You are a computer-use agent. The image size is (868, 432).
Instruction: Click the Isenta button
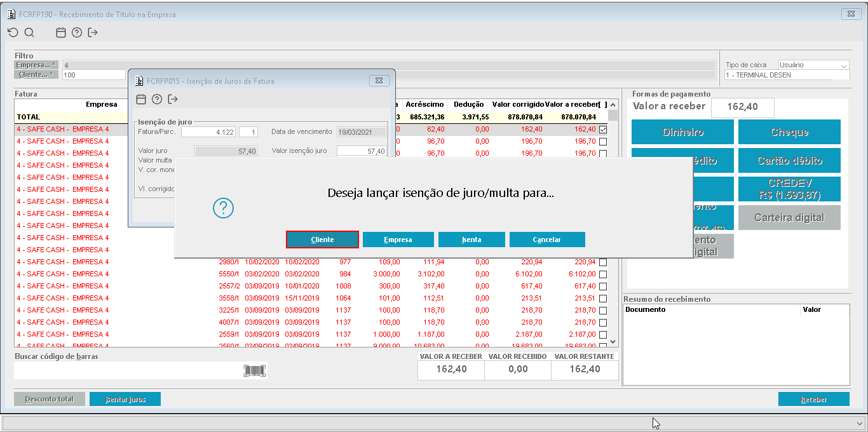point(471,240)
